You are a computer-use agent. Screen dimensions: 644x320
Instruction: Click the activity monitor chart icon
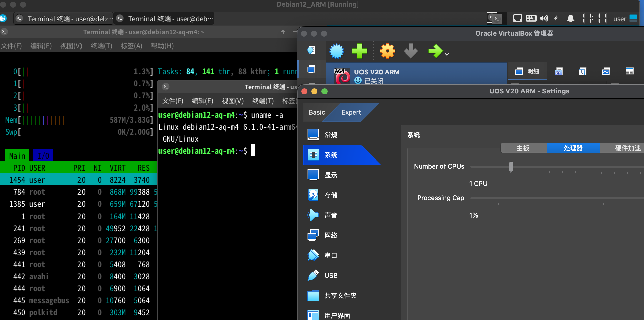606,71
